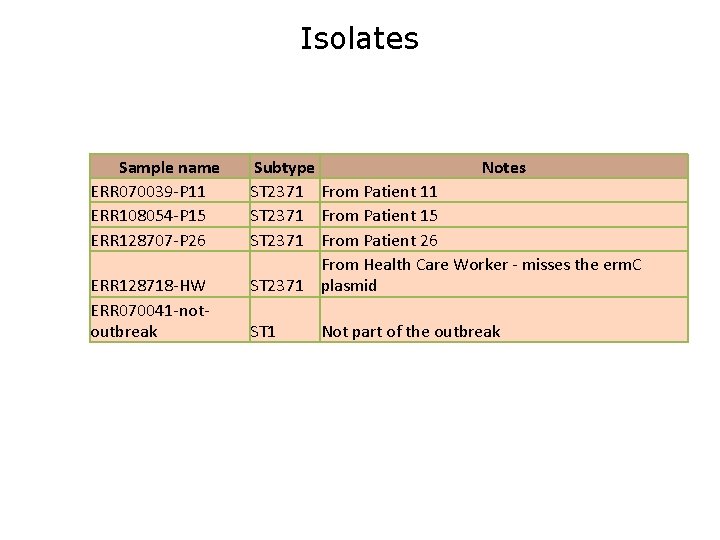Screen dimensions: 720x540
Task: Click the From Patient 11 note
Action: click(379, 191)
